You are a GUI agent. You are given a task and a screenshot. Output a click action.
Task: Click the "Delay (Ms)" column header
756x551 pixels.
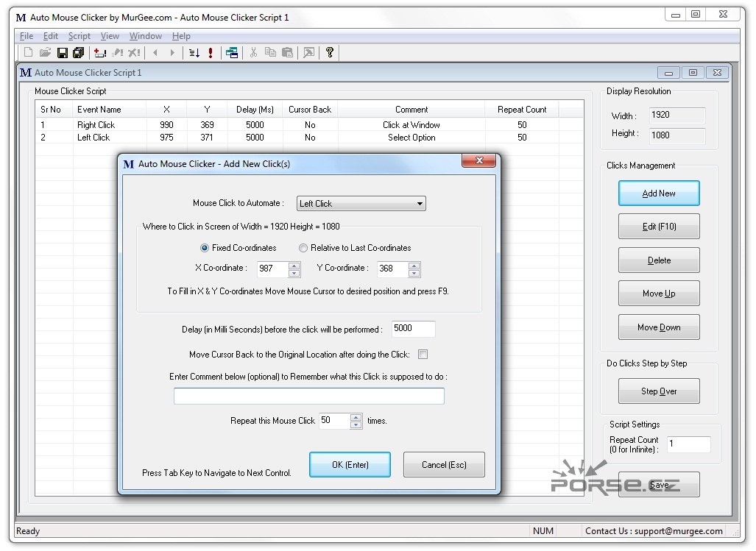point(255,110)
